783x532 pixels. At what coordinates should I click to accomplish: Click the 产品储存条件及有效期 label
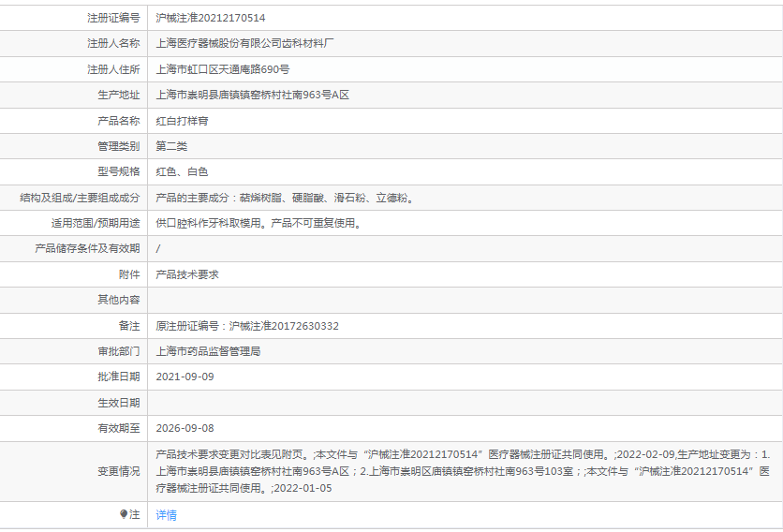(87, 249)
